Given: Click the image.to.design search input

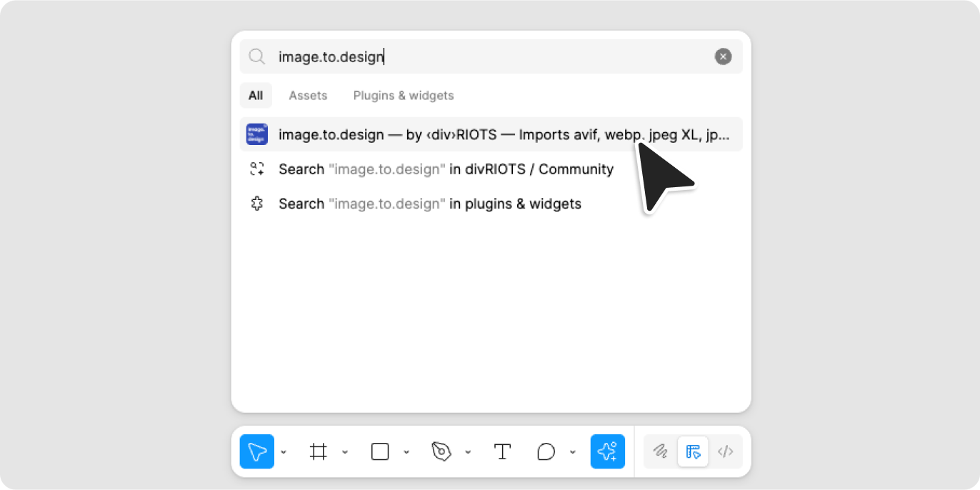Looking at the screenshot, I should [491, 56].
